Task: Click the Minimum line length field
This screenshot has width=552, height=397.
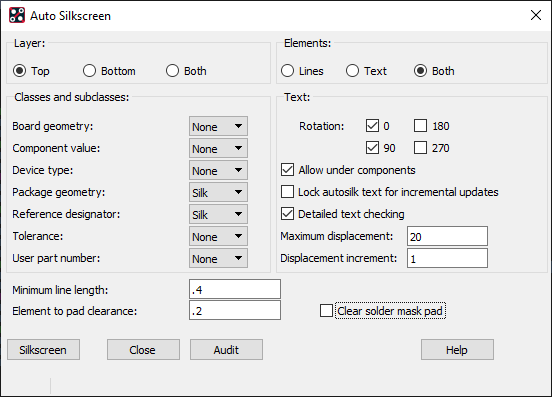Action: click(x=235, y=289)
